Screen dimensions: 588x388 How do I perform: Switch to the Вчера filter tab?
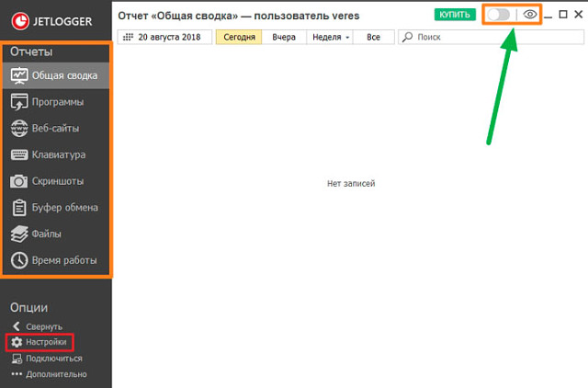284,38
